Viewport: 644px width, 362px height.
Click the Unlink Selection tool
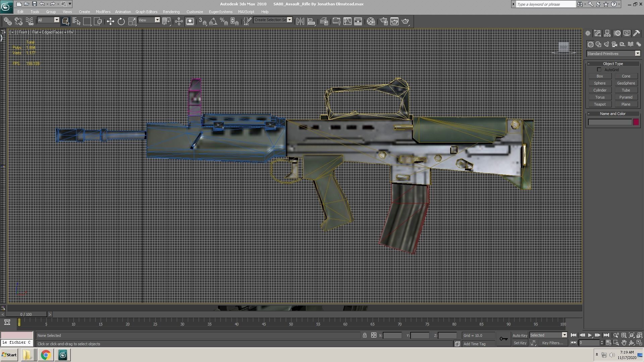pos(18,21)
